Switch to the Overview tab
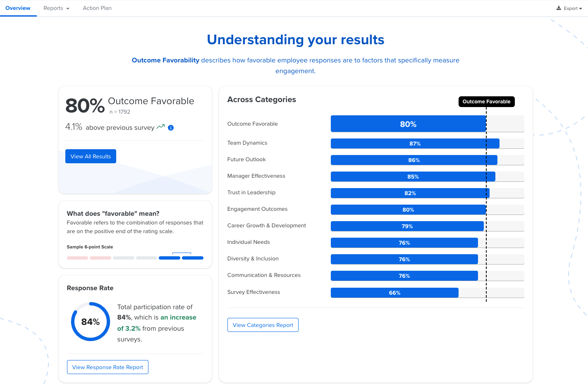588x384 pixels. coord(18,8)
